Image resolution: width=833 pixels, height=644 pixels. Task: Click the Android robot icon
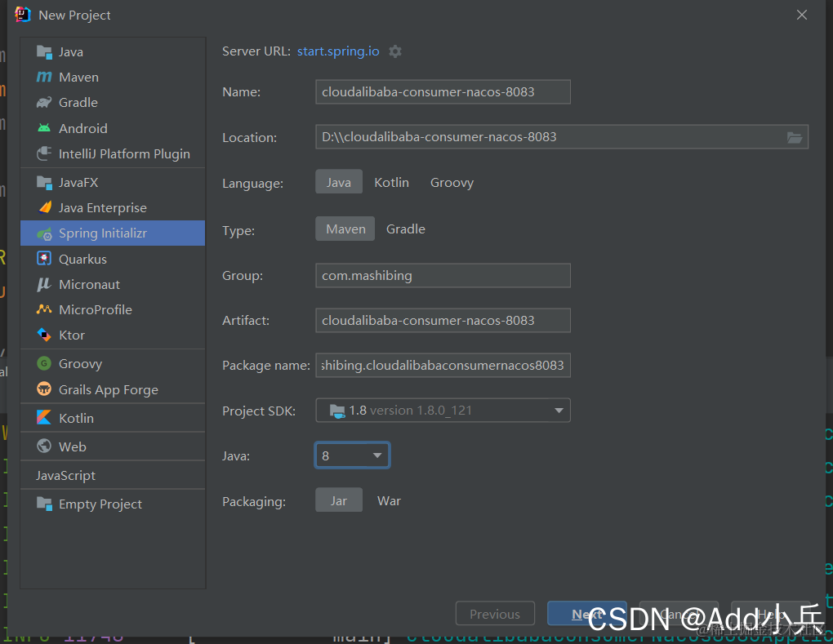click(44, 128)
